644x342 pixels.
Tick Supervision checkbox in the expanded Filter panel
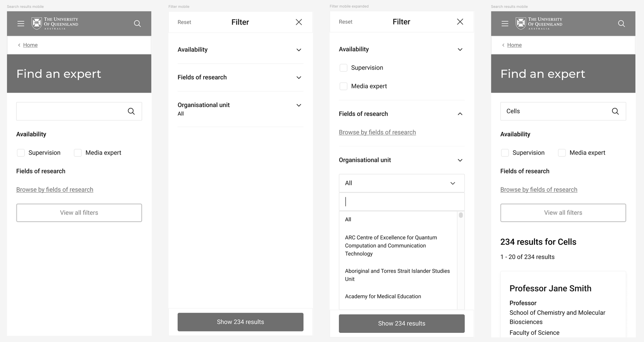pos(343,68)
